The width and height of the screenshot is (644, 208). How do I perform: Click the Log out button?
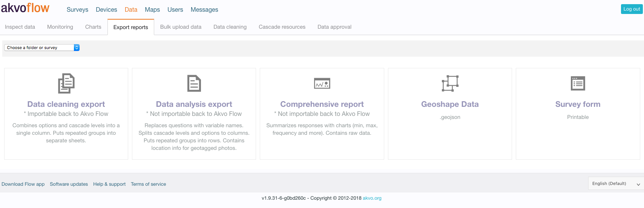[632, 9]
